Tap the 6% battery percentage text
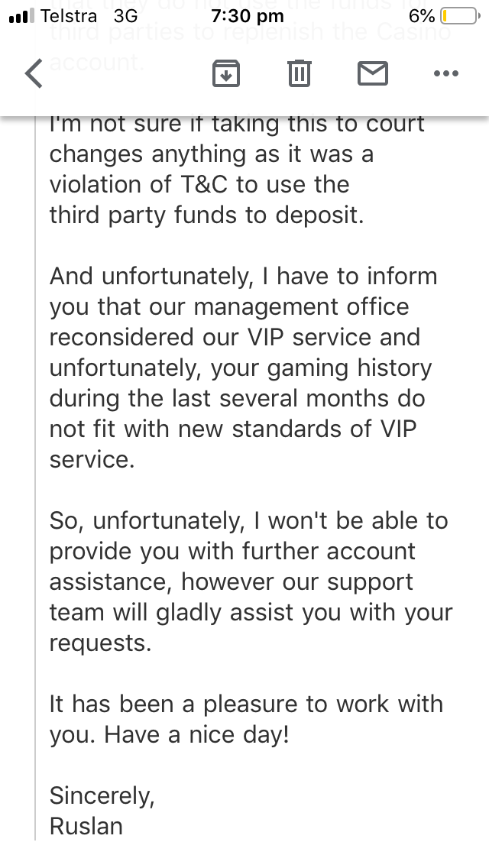 422,16
